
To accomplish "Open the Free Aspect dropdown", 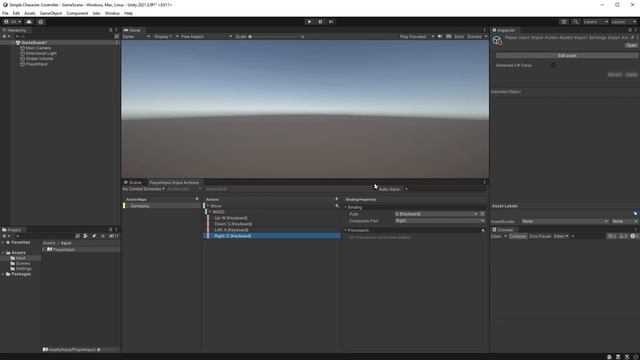I will 206,36.
